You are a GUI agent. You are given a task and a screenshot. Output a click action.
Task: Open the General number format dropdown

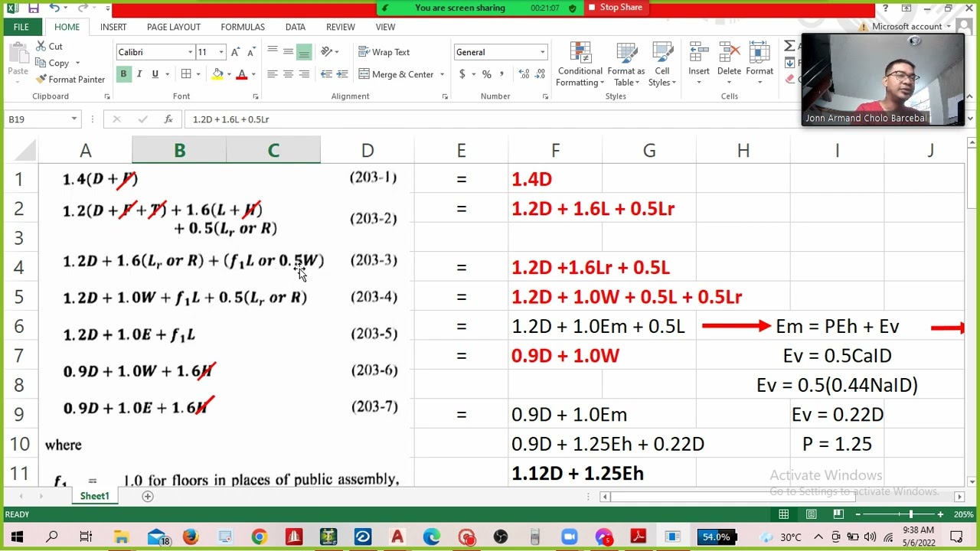pos(542,52)
